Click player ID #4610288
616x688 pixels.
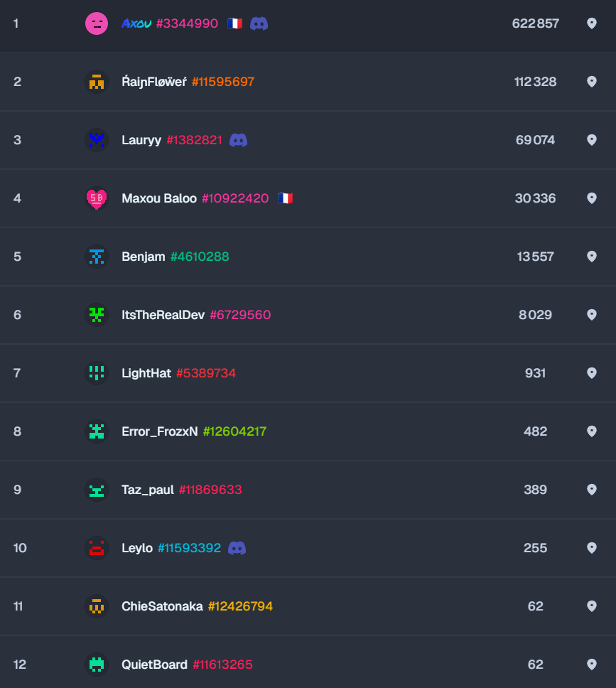[200, 257]
